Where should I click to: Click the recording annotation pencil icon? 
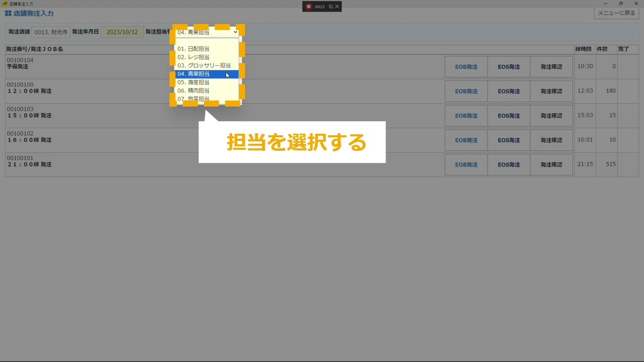tap(331, 7)
